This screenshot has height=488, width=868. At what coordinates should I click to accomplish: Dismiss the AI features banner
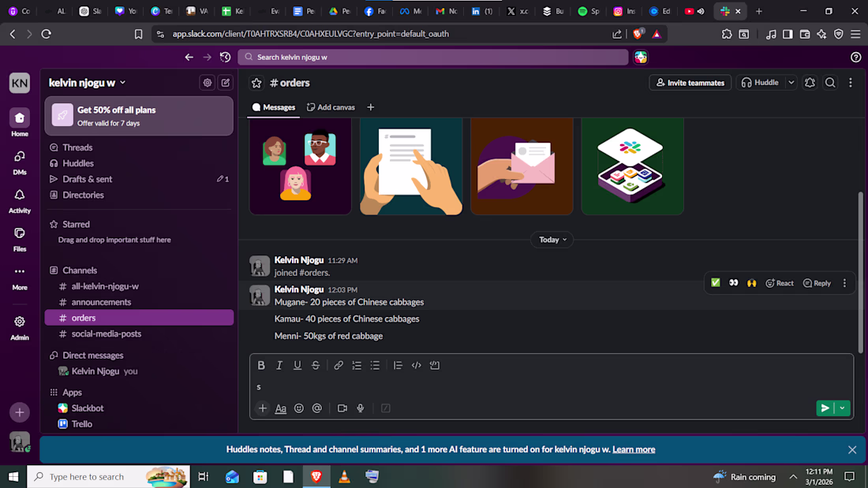coord(852,450)
